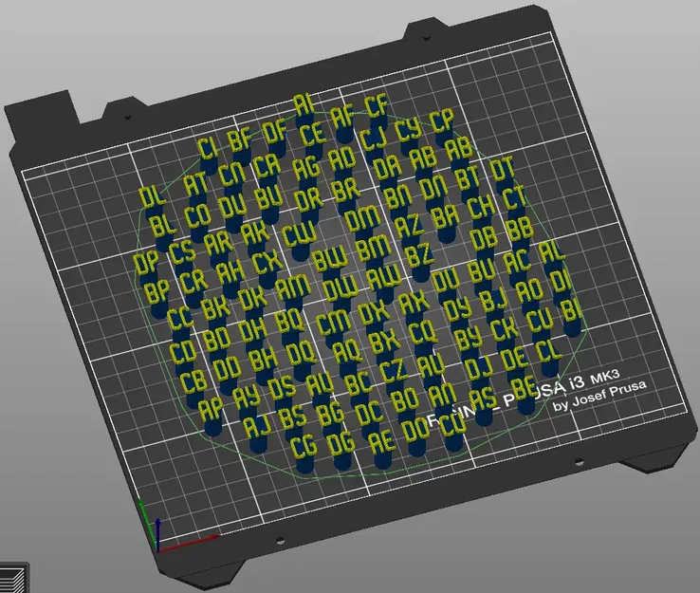Viewport: 700px width, 593px height.
Task: Pick the object tagged AW
Action: pos(383,278)
